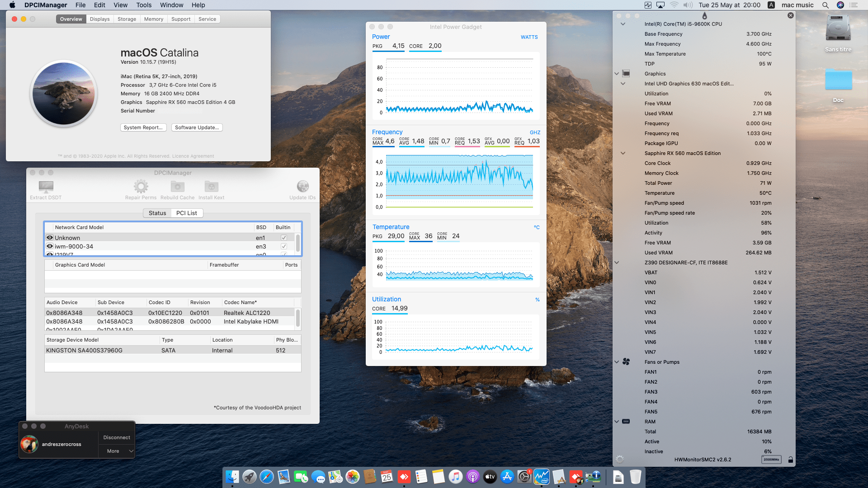This screenshot has width=868, height=488.
Task: Click Extract DSDT icon in DPCIManager toolbar
Action: [x=46, y=186]
